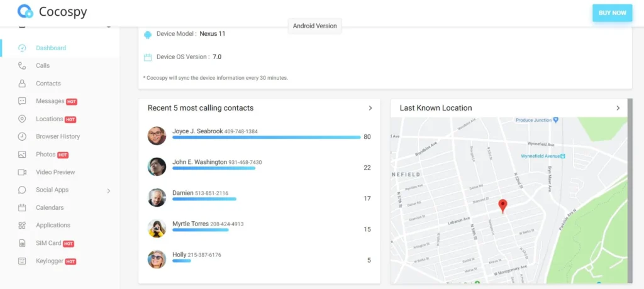Viewport: 644px width, 289px height.
Task: Expand the most calling contacts panel arrow
Action: (370, 108)
